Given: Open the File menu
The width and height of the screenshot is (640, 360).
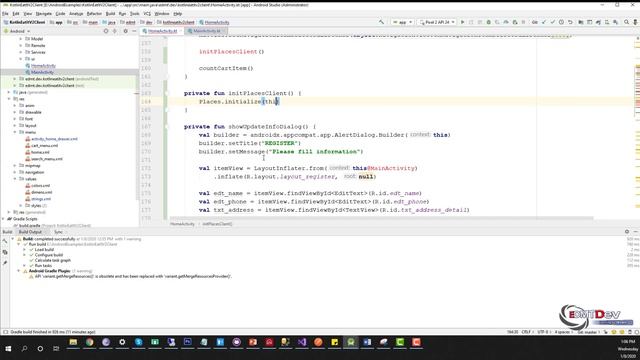Looking at the screenshot, I should 5,13.
